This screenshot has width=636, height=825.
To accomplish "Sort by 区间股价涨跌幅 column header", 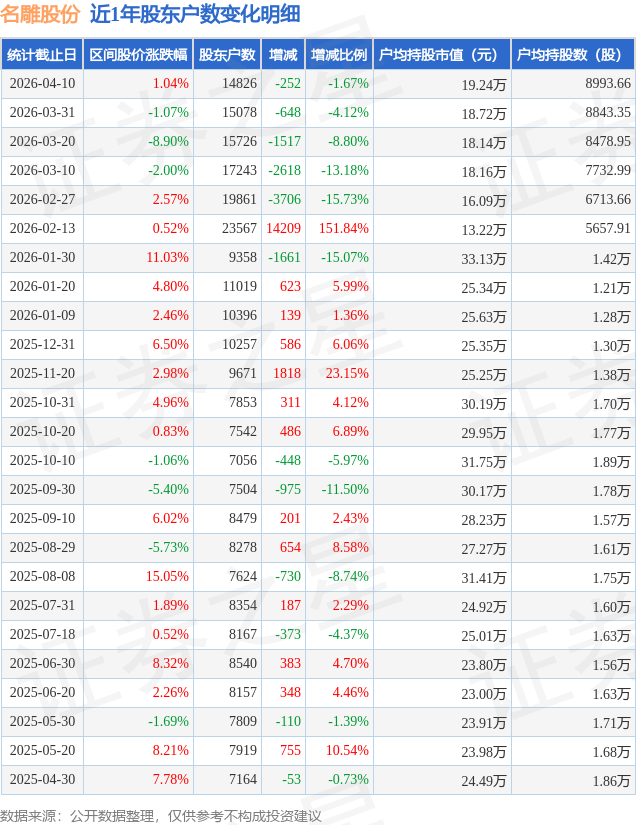I will coord(137,54).
